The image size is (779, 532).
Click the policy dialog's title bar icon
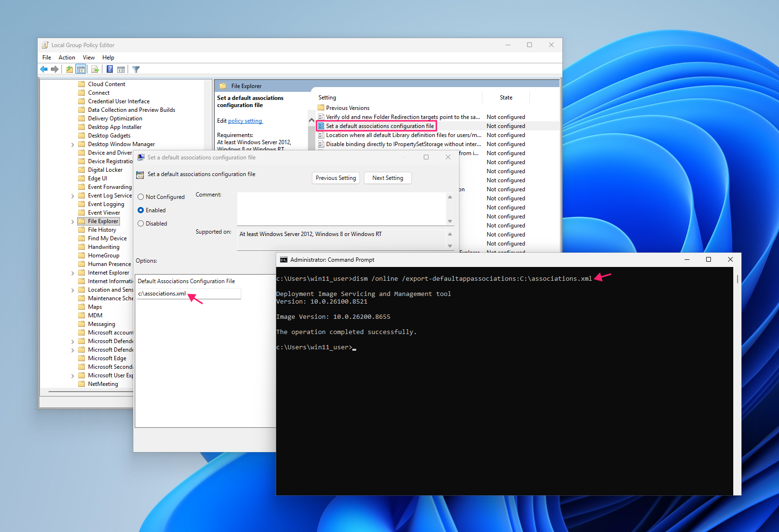tap(141, 158)
